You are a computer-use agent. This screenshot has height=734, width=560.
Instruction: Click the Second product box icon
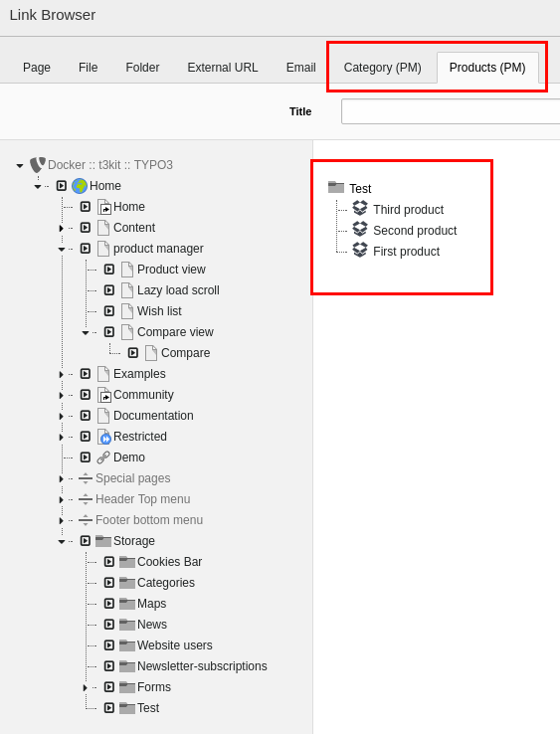tap(360, 229)
